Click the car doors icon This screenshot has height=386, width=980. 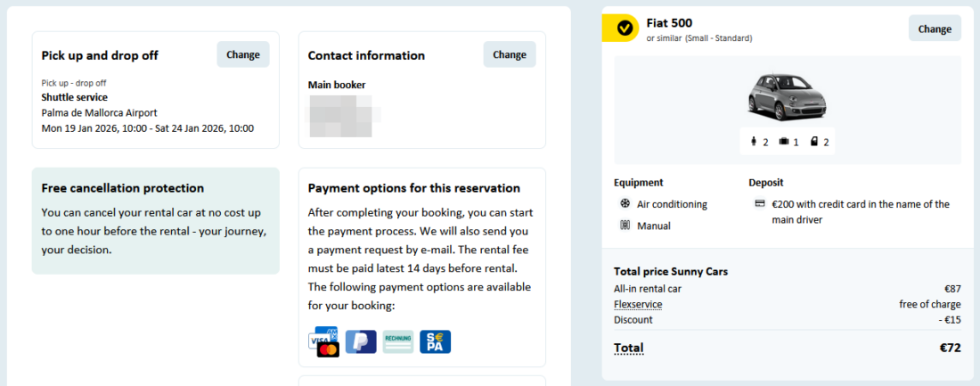(x=814, y=142)
